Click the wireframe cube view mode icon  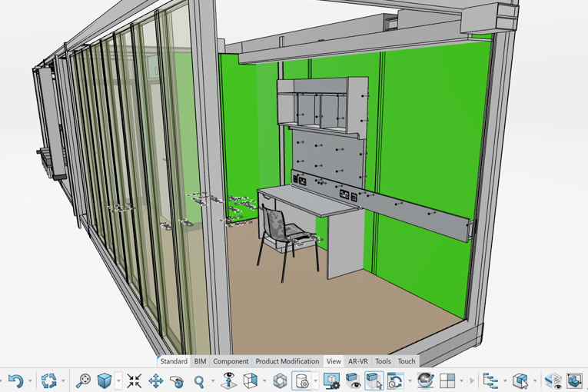[251, 380]
